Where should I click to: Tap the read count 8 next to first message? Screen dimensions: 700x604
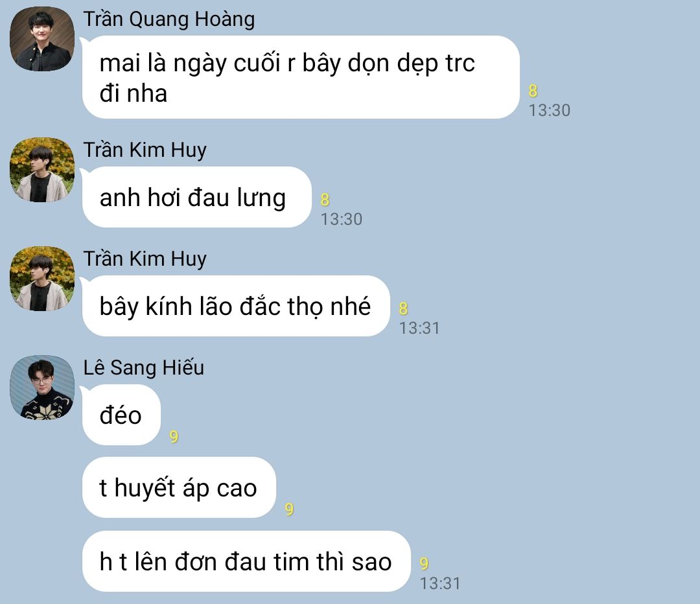coord(533,91)
